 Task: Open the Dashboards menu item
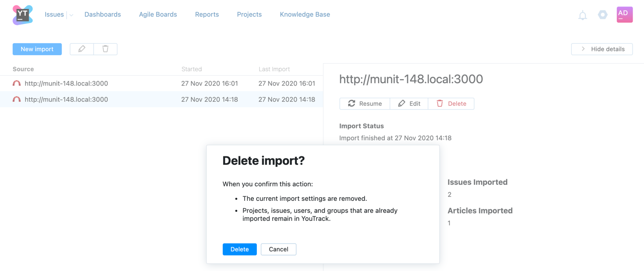[102, 15]
